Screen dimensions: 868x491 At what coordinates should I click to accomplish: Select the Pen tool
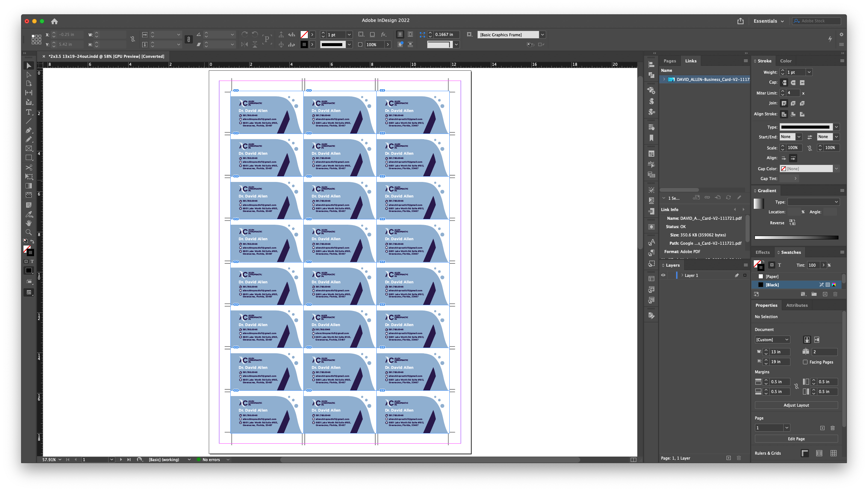29,130
